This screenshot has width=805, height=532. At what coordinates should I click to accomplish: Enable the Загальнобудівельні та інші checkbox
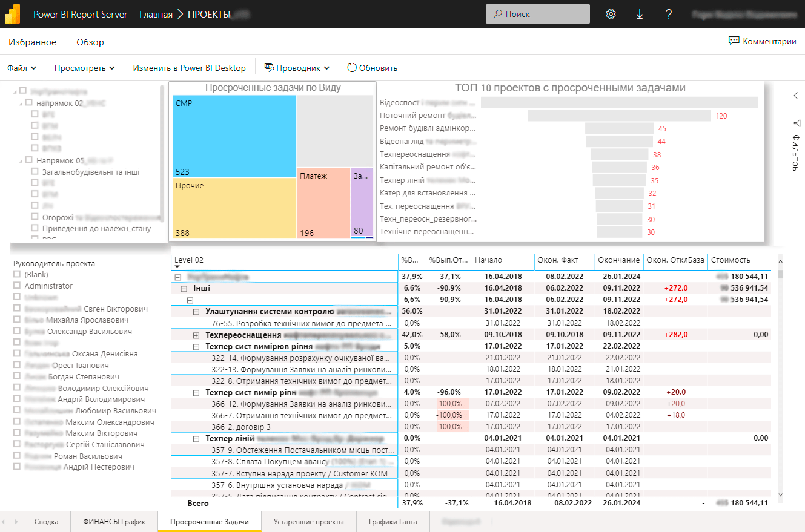(35, 172)
